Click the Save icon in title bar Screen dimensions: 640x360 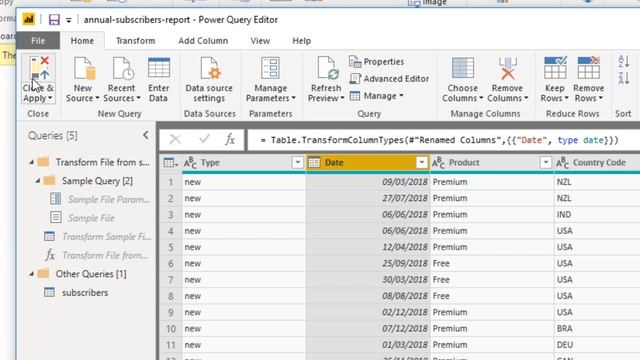click(x=54, y=20)
